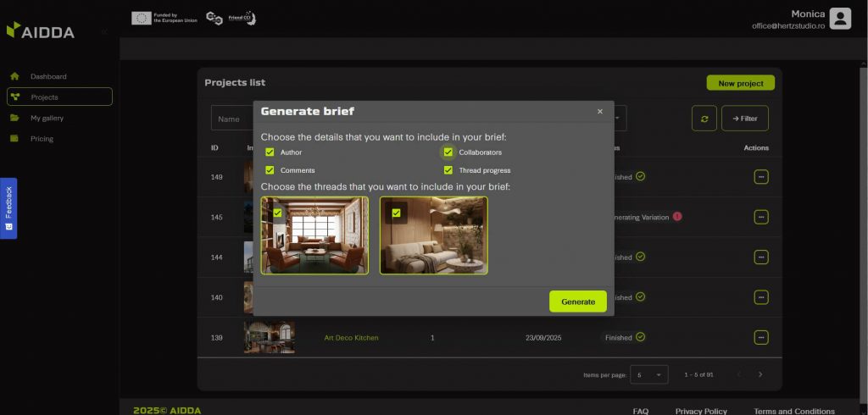Toggle the Collaborators checkbox
Screen dimensions: 868x415
pyautogui.click(x=448, y=152)
